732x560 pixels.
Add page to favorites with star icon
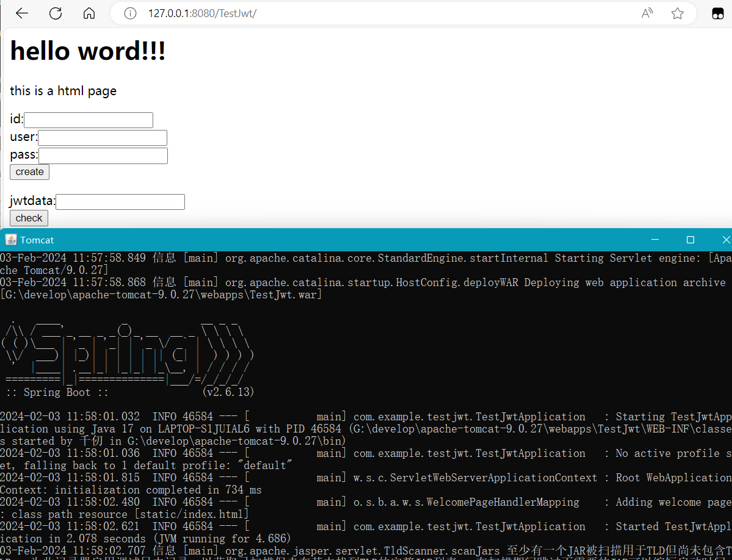[x=677, y=13]
